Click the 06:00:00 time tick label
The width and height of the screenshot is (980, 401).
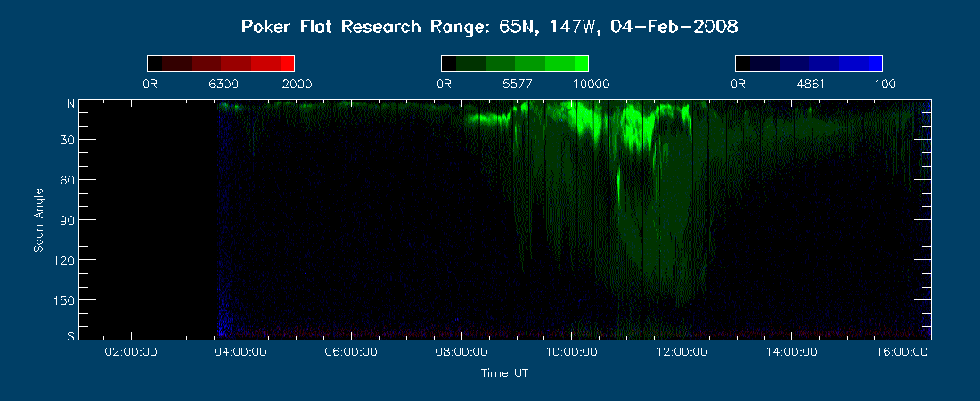tap(352, 352)
